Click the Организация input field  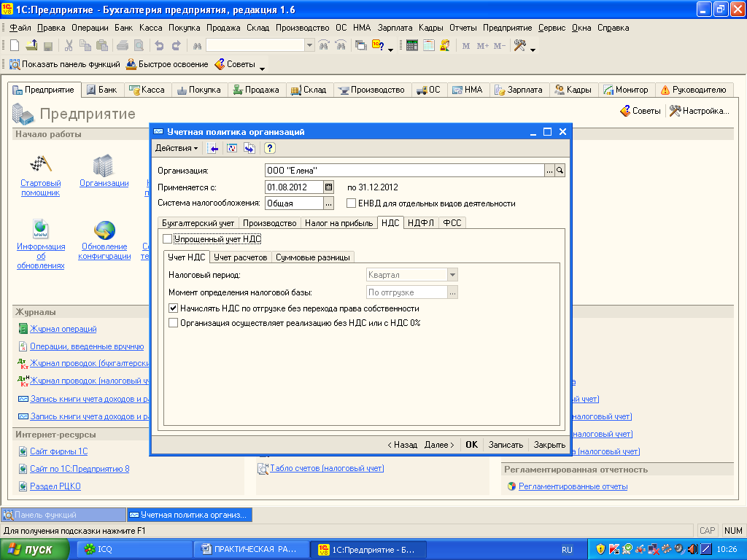tap(404, 171)
